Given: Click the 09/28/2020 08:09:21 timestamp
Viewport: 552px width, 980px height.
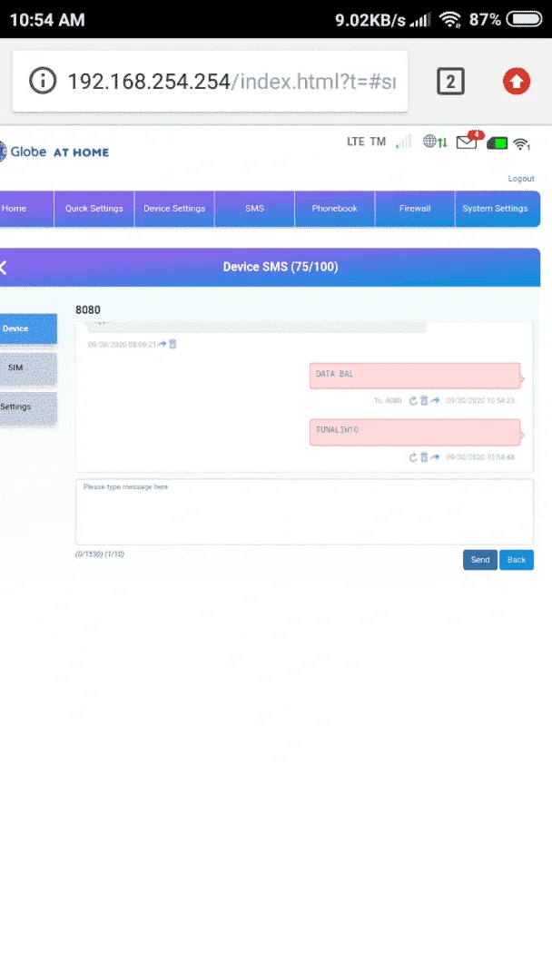Looking at the screenshot, I should (x=122, y=345).
